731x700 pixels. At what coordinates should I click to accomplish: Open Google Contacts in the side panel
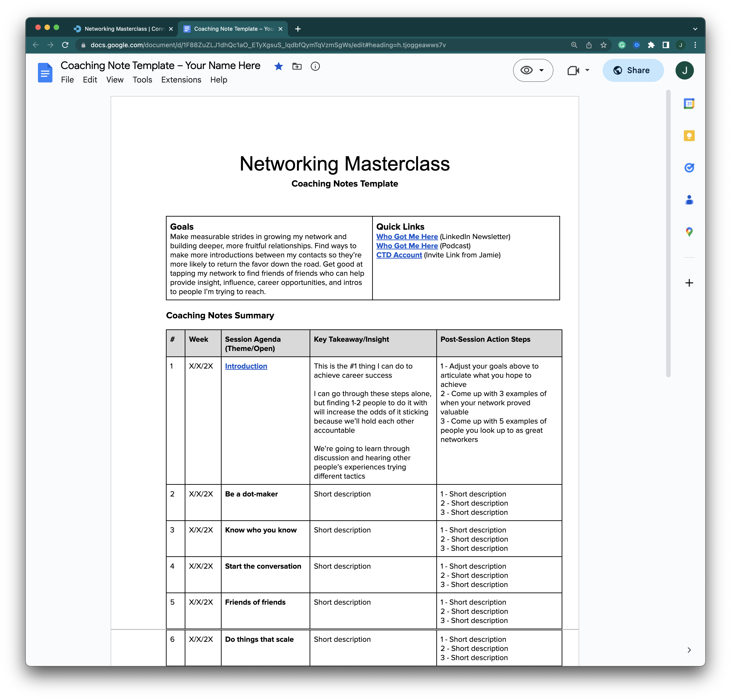coord(689,200)
